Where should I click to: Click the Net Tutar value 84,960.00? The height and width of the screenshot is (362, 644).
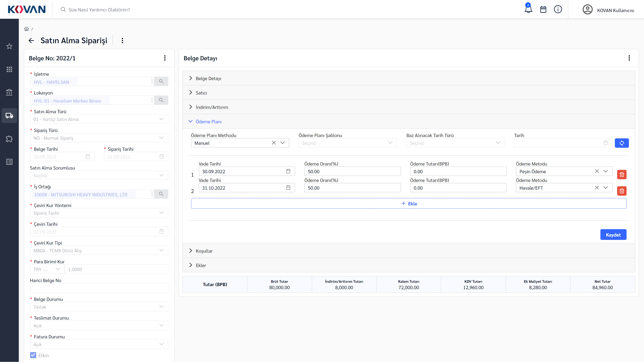pyautogui.click(x=602, y=287)
